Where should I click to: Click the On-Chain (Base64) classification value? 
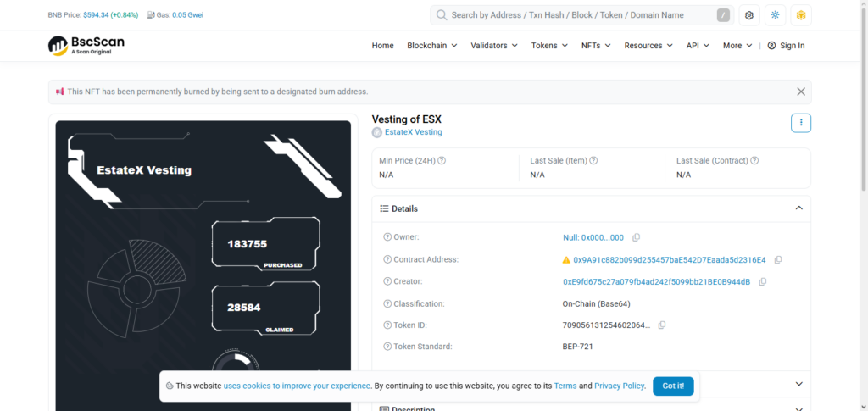click(x=596, y=304)
